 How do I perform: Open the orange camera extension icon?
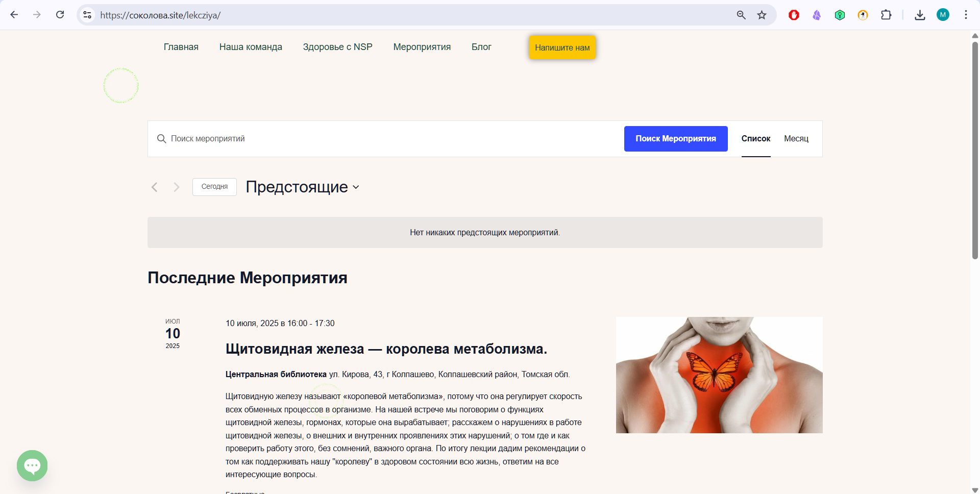[x=863, y=15]
